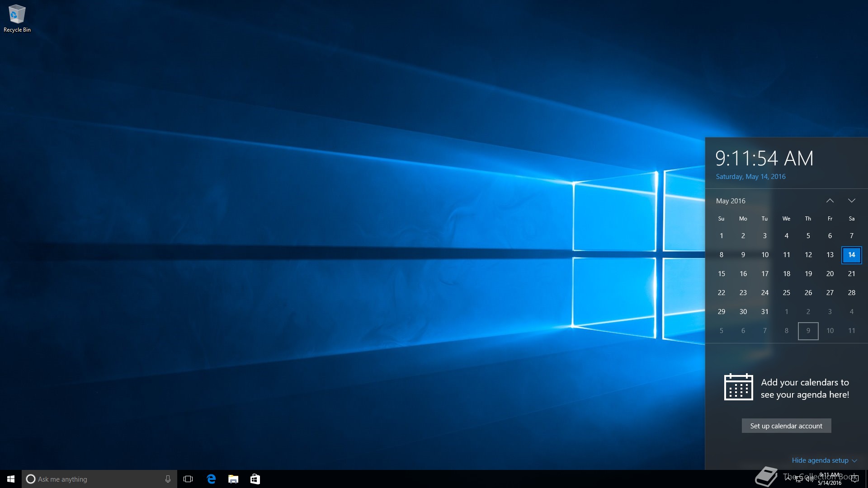Click the Saturday, May 14, 2016 date link
Screen dimensions: 868x488
[x=750, y=177]
